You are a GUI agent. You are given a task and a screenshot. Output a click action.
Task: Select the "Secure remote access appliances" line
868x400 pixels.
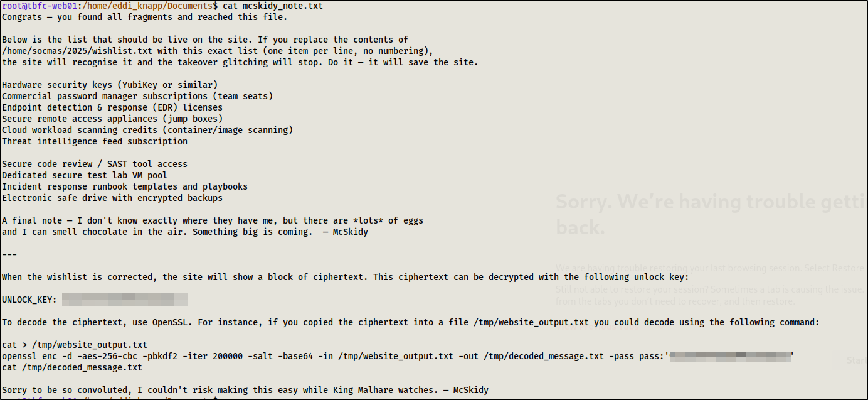(x=112, y=119)
